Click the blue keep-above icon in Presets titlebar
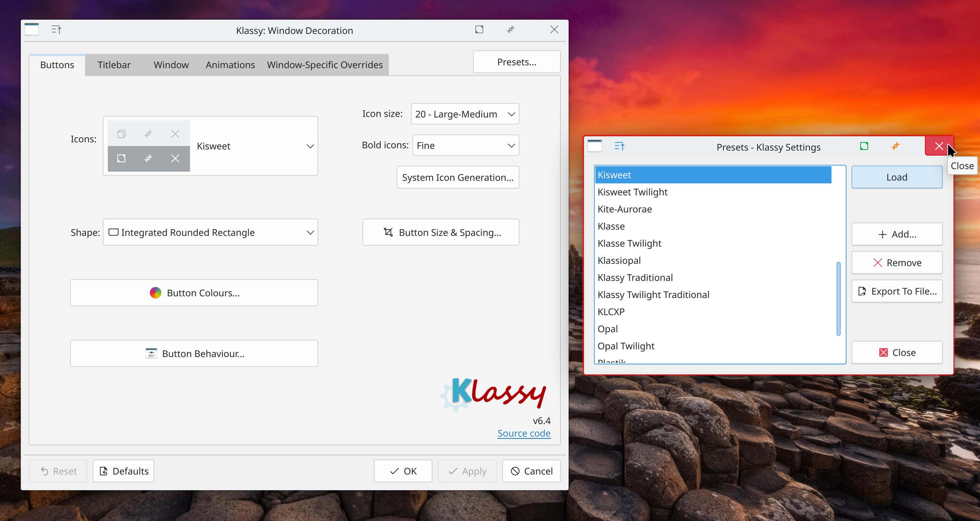The image size is (980, 521). (x=620, y=146)
